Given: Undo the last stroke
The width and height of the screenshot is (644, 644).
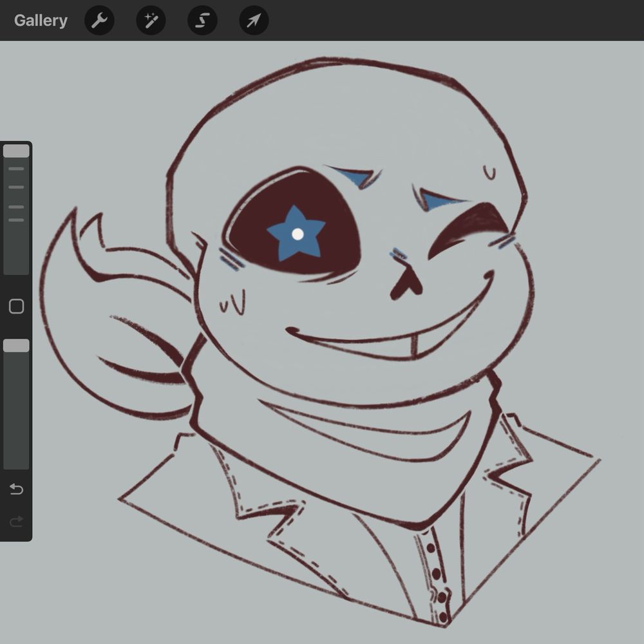Looking at the screenshot, I should coord(17,489).
